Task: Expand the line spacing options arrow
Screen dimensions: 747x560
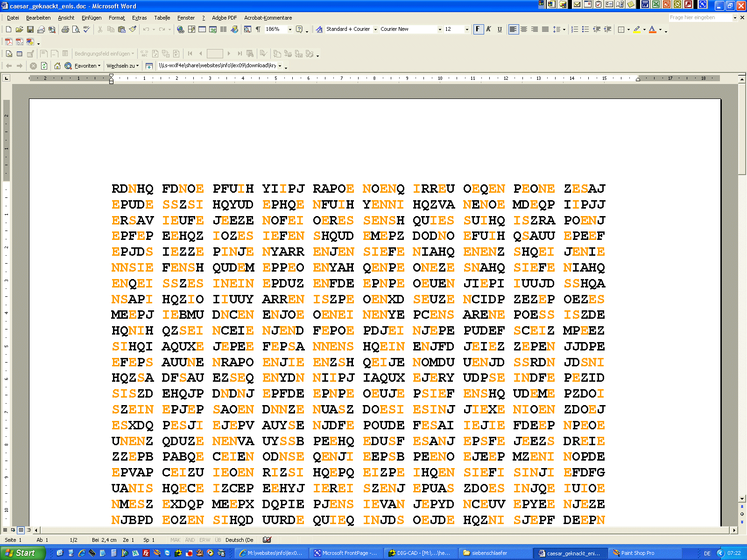Action: pyautogui.click(x=564, y=29)
